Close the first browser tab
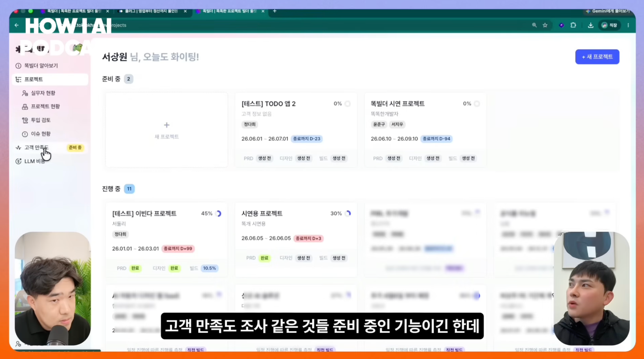The width and height of the screenshot is (644, 359). coord(108,11)
